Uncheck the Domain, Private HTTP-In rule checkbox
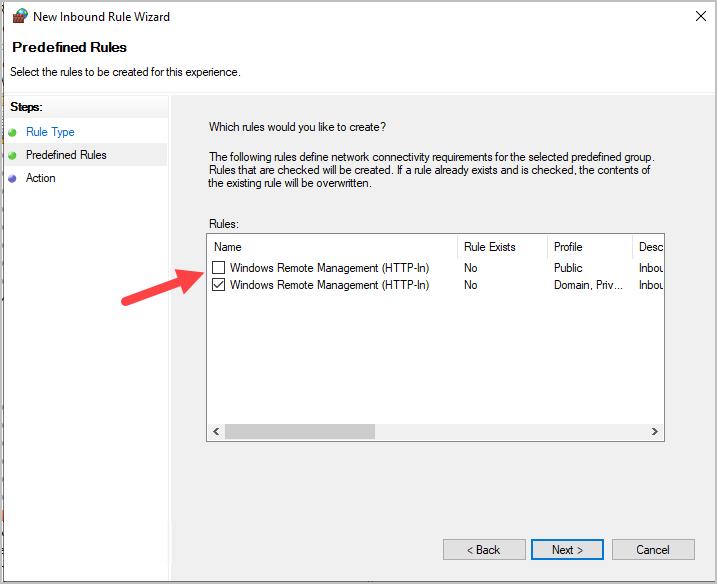The width and height of the screenshot is (717, 584). coord(219,285)
